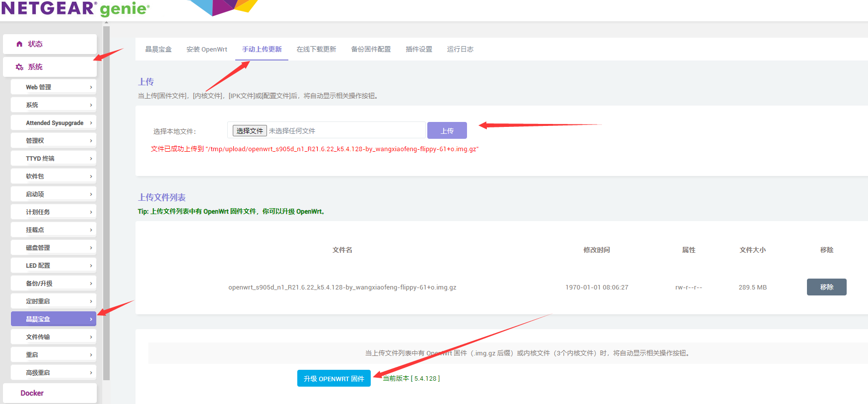Open Web 管理 submenu item
Image resolution: width=868 pixels, height=404 pixels.
pyautogui.click(x=54, y=87)
